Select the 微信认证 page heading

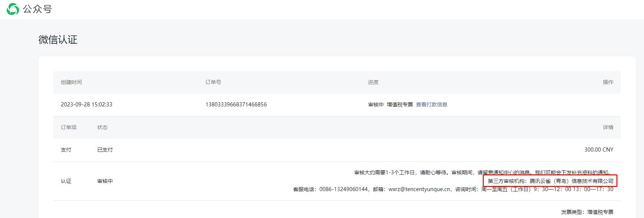58,40
